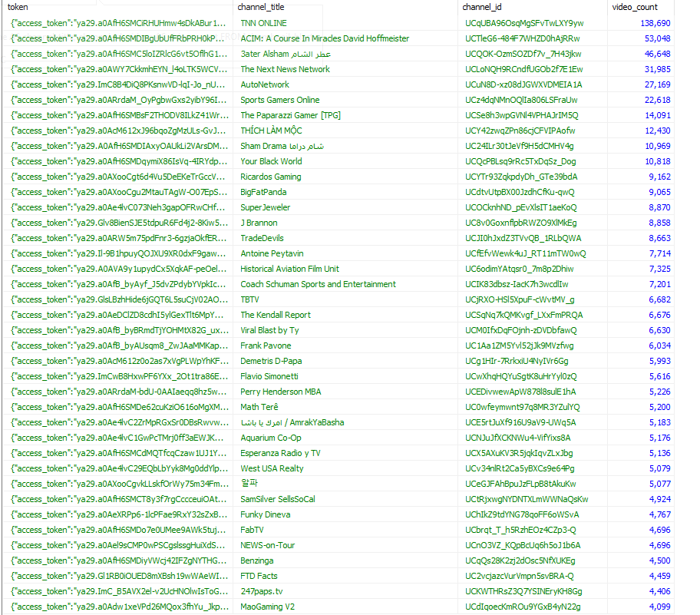This screenshot has height=615, width=700.
Task: Click the AutoNetwork channel title
Action: (265, 84)
